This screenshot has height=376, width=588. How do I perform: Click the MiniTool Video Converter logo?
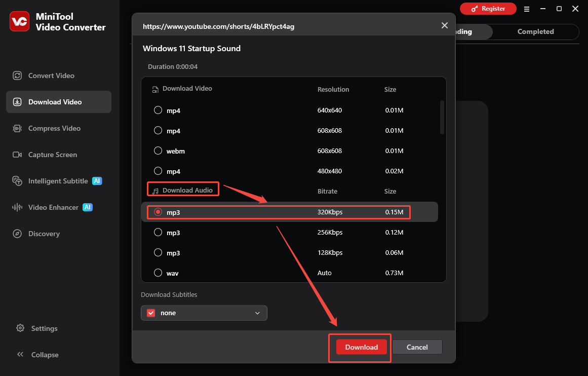click(x=20, y=21)
